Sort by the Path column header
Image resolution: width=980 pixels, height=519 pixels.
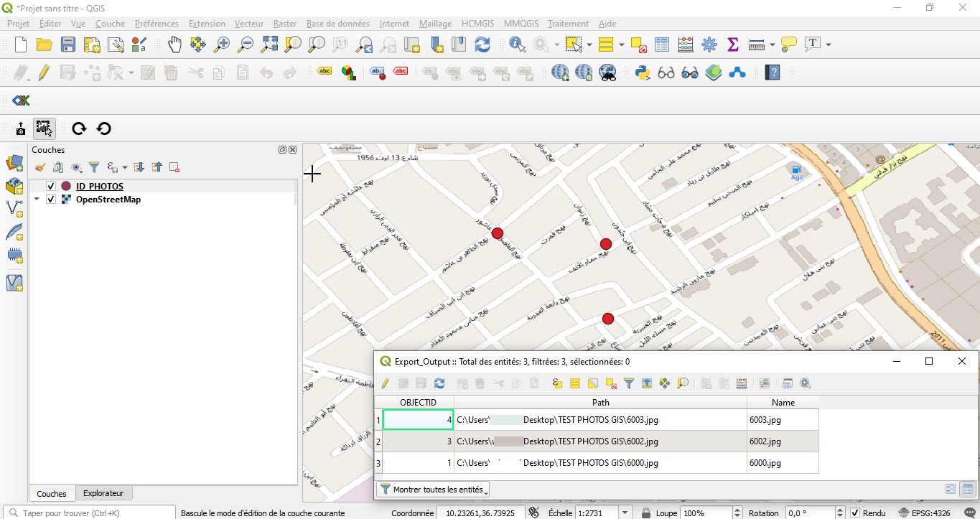(x=601, y=403)
